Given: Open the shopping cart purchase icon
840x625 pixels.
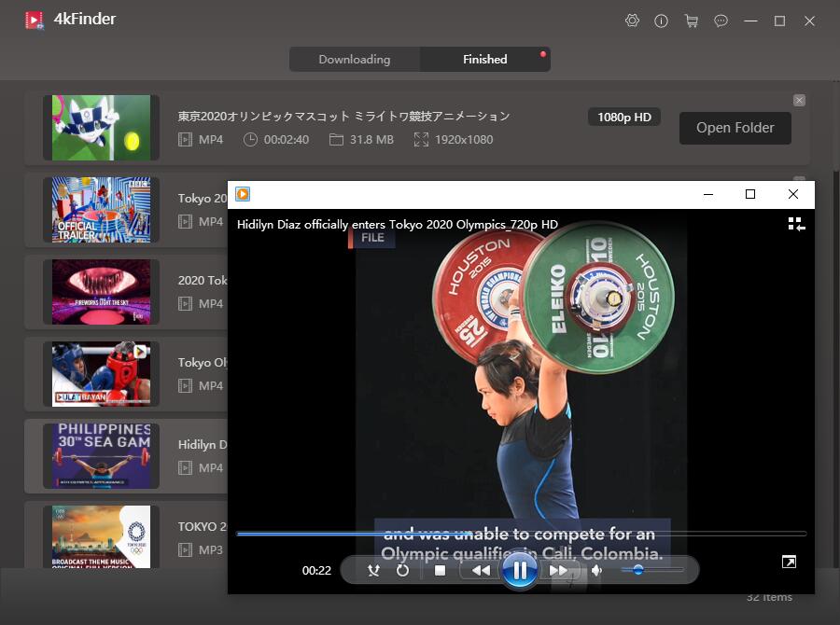Looking at the screenshot, I should pos(691,21).
